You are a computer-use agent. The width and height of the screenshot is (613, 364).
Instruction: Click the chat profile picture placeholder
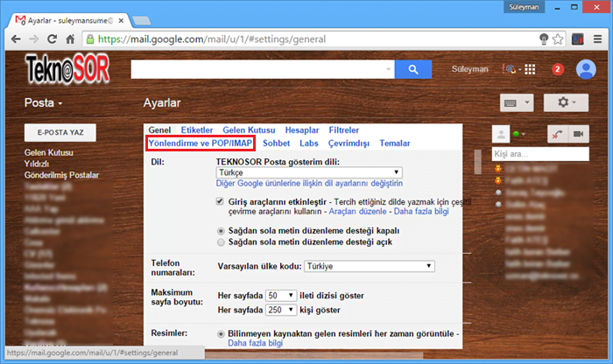coord(501,134)
